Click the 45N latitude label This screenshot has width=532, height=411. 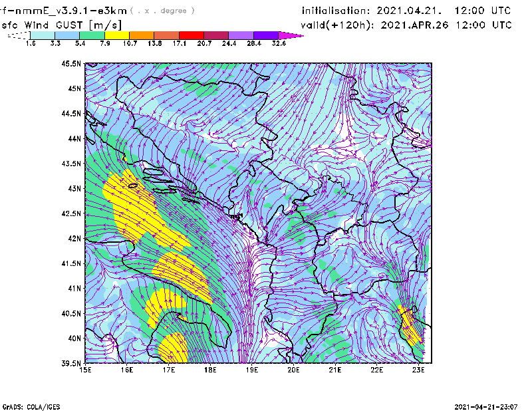click(74, 88)
